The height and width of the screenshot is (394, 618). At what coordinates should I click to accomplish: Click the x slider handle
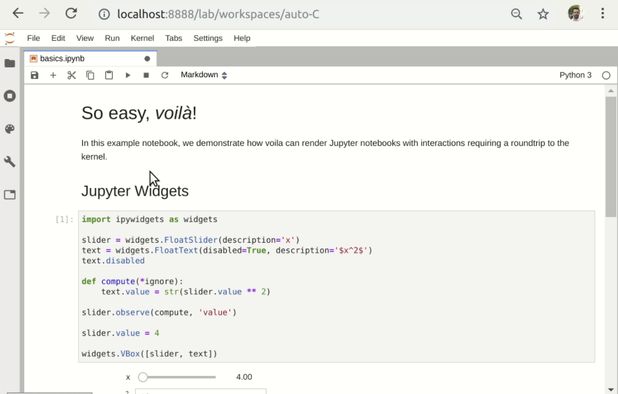(143, 377)
